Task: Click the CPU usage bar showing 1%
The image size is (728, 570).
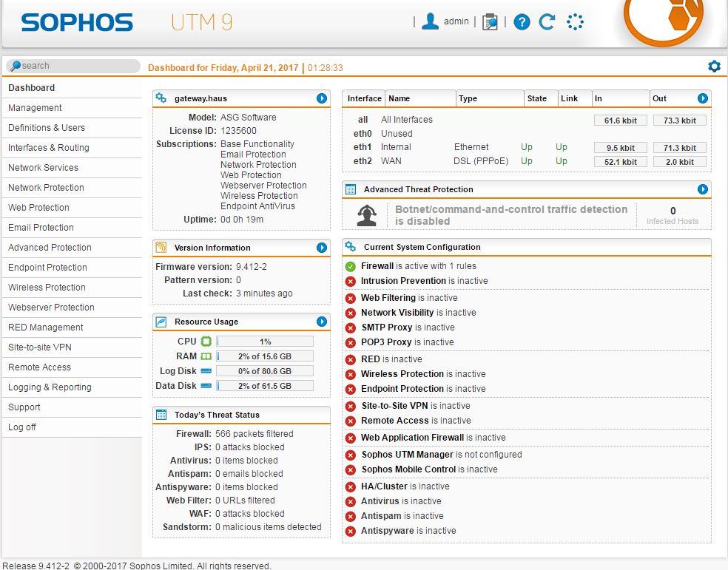Action: (265, 342)
